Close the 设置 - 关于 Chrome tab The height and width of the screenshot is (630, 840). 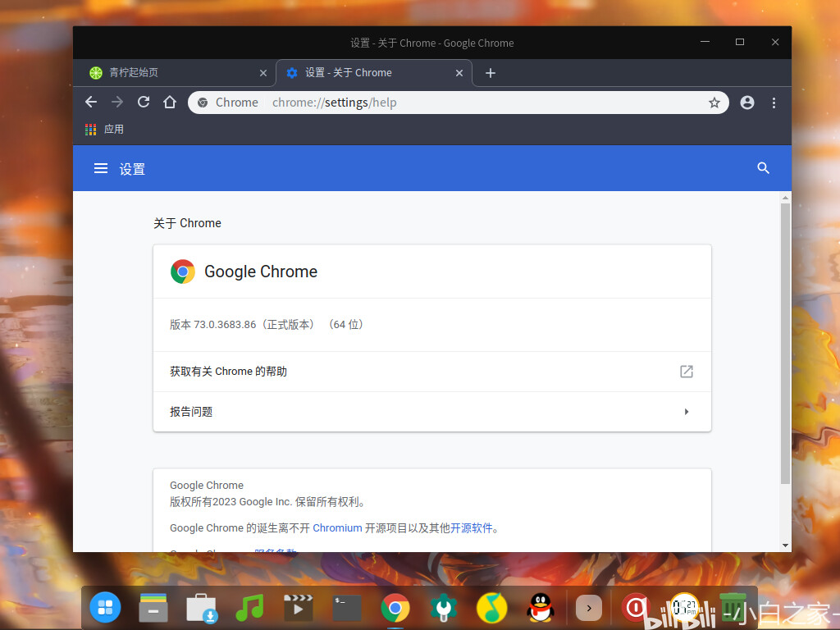pyautogui.click(x=459, y=73)
